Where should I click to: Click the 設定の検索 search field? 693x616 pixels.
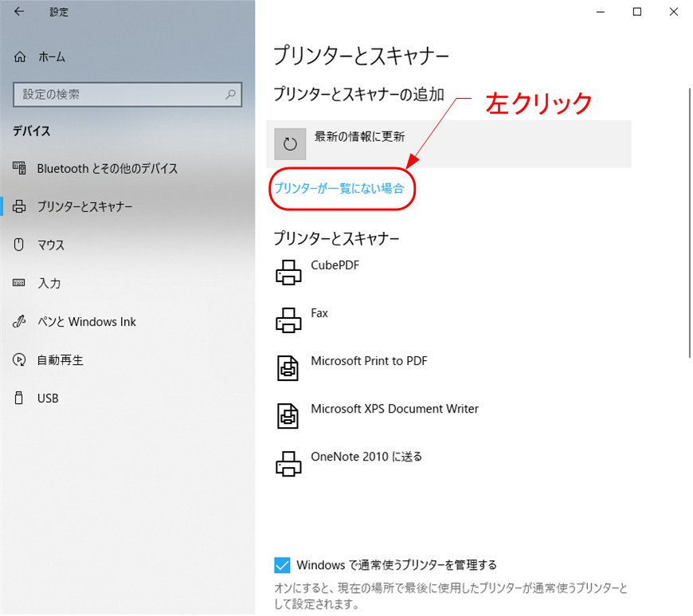[127, 94]
